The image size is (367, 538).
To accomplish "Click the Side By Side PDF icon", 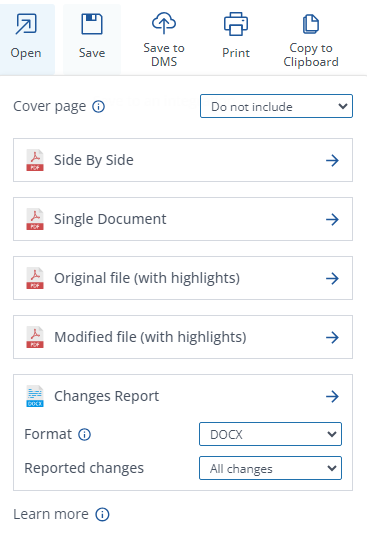I will (x=35, y=160).
